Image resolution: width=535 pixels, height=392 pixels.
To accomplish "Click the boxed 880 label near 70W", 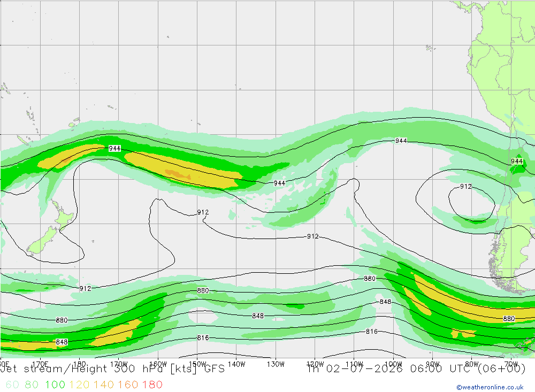I will tap(509, 319).
